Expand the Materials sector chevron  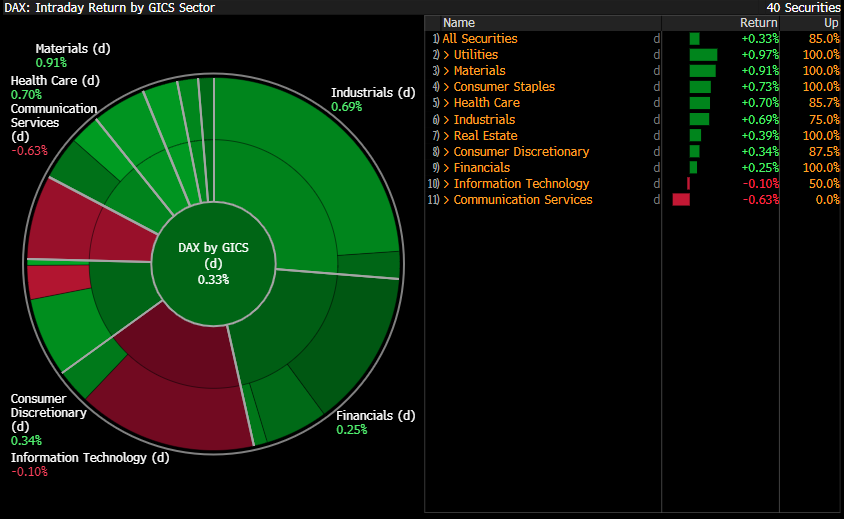click(x=446, y=71)
